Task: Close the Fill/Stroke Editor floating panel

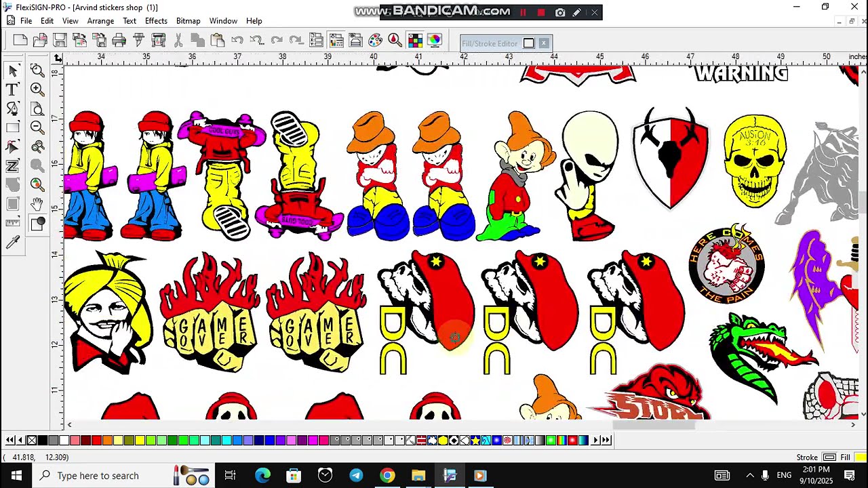Action: tap(543, 43)
